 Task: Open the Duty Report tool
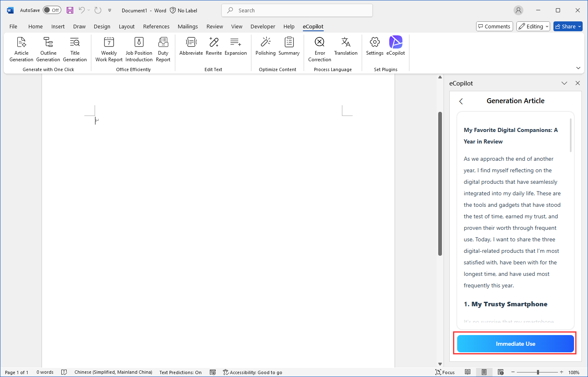[x=163, y=49]
